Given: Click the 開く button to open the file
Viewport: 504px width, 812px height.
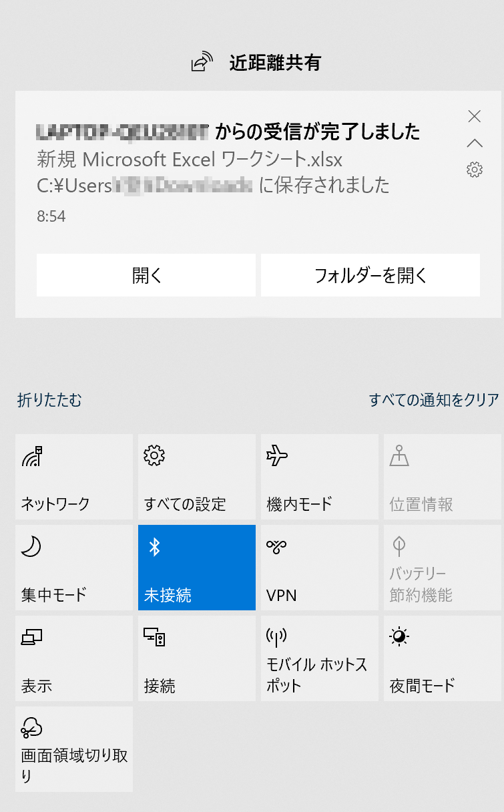Looking at the screenshot, I should 146,275.
